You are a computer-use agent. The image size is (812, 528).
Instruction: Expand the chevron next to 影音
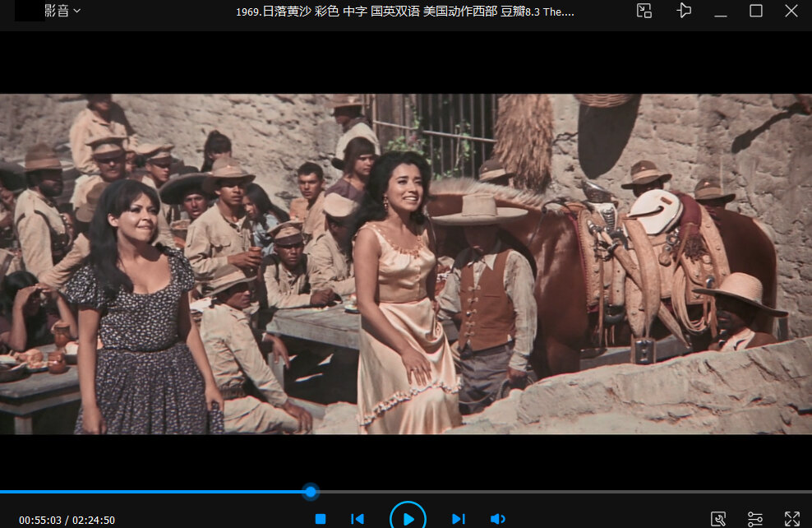77,11
